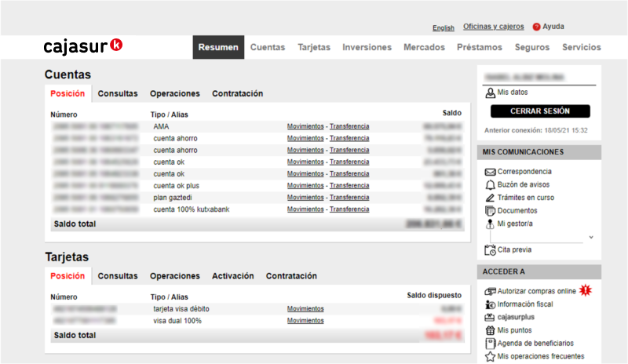The image size is (628, 364).
Task: Click the Mis puntos gift icon
Action: tap(490, 330)
